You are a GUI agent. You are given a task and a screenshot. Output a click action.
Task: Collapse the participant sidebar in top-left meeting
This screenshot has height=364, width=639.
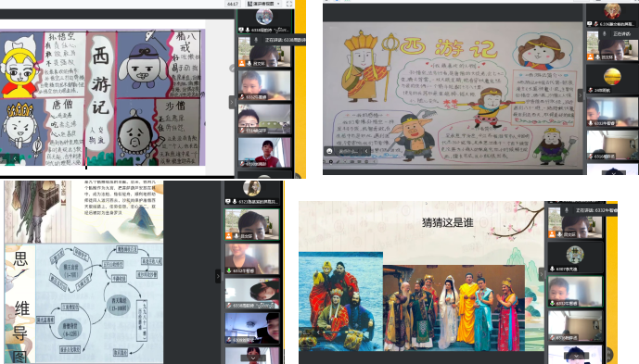[x=232, y=102]
